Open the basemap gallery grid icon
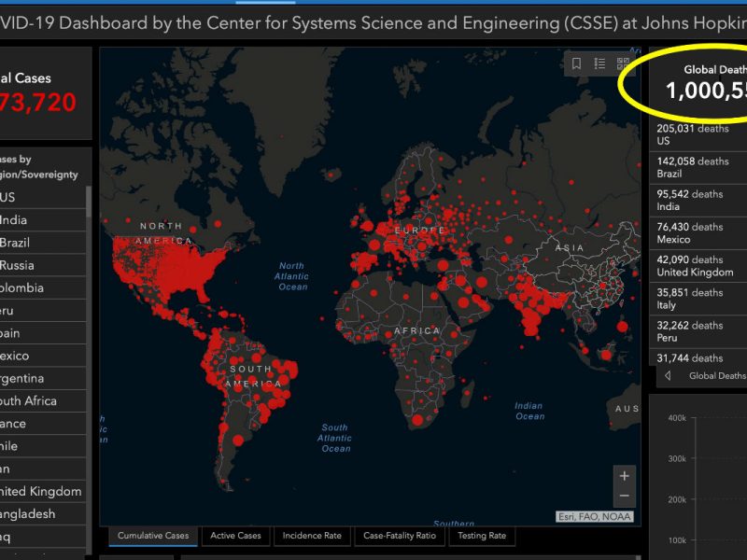The width and height of the screenshot is (747, 560). click(x=623, y=63)
